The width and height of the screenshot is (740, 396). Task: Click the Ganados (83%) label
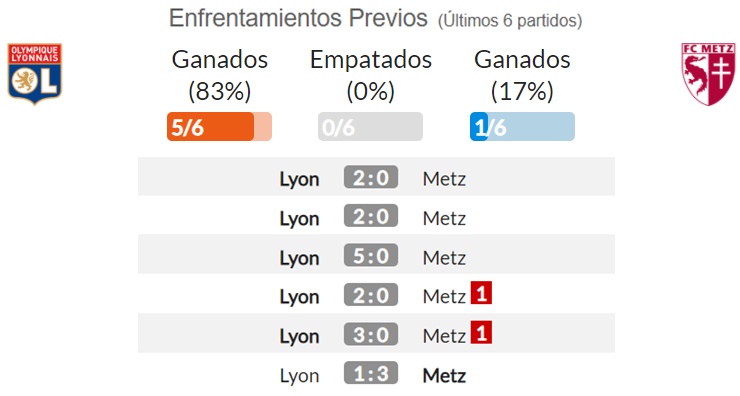point(219,75)
